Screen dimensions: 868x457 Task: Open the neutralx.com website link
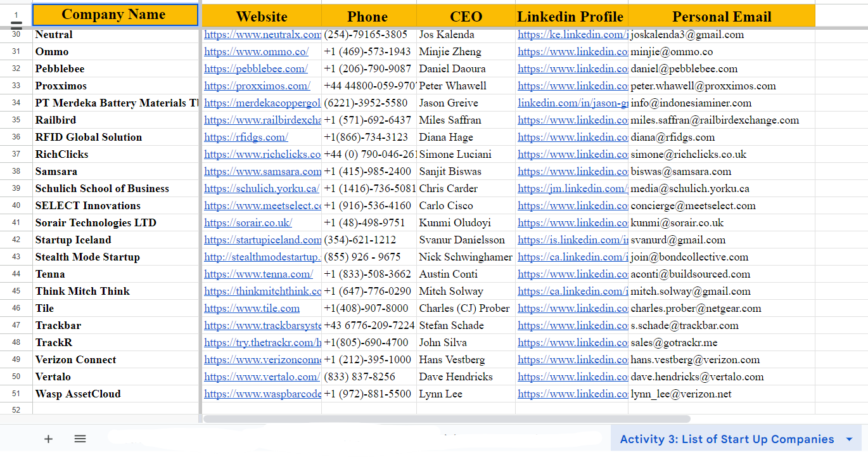pos(262,35)
